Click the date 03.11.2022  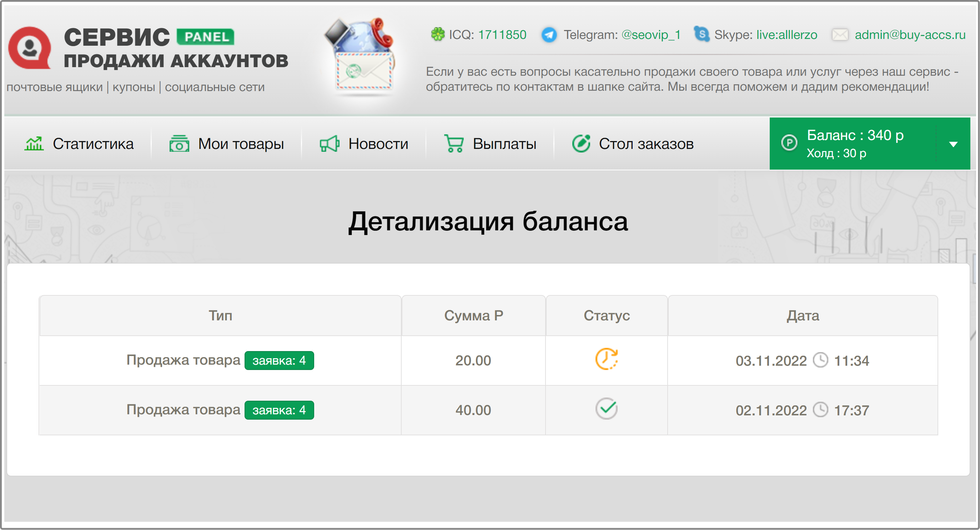pyautogui.click(x=771, y=361)
